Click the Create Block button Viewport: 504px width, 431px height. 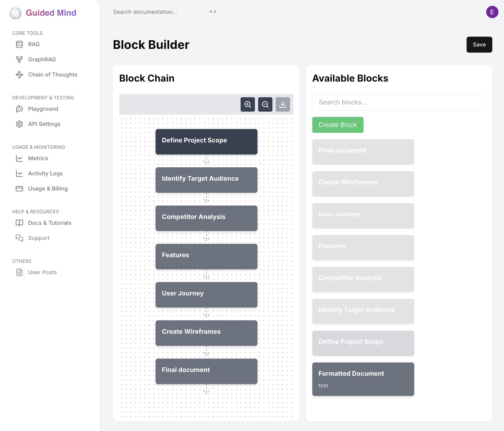338,125
